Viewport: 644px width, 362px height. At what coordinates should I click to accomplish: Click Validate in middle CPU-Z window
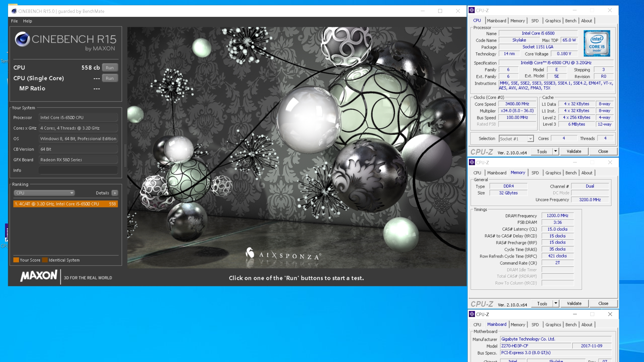coord(574,304)
